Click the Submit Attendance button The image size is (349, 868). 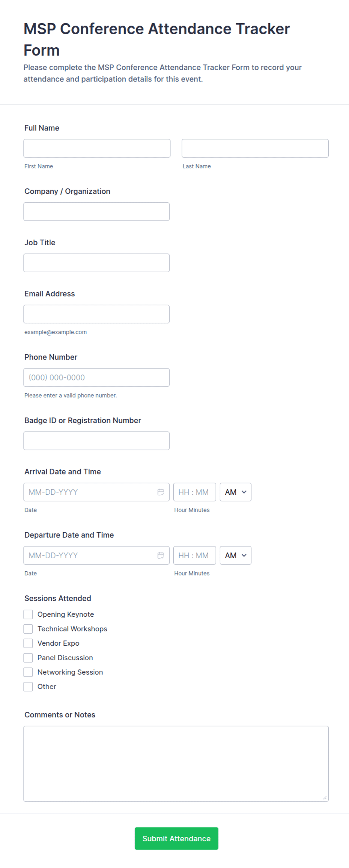(176, 839)
